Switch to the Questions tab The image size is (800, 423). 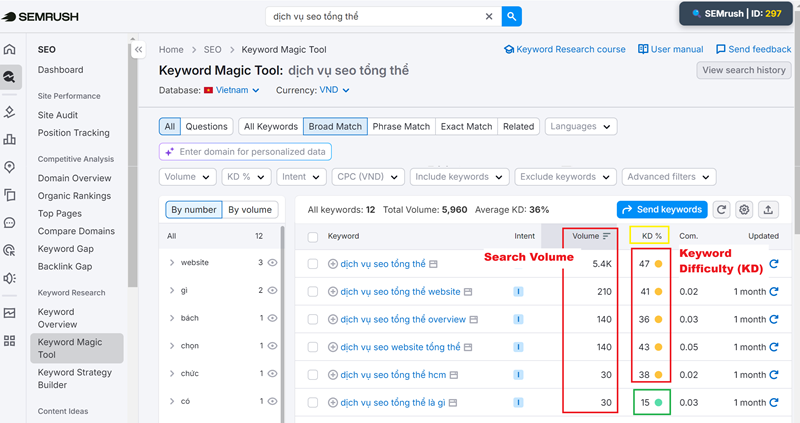(x=206, y=126)
